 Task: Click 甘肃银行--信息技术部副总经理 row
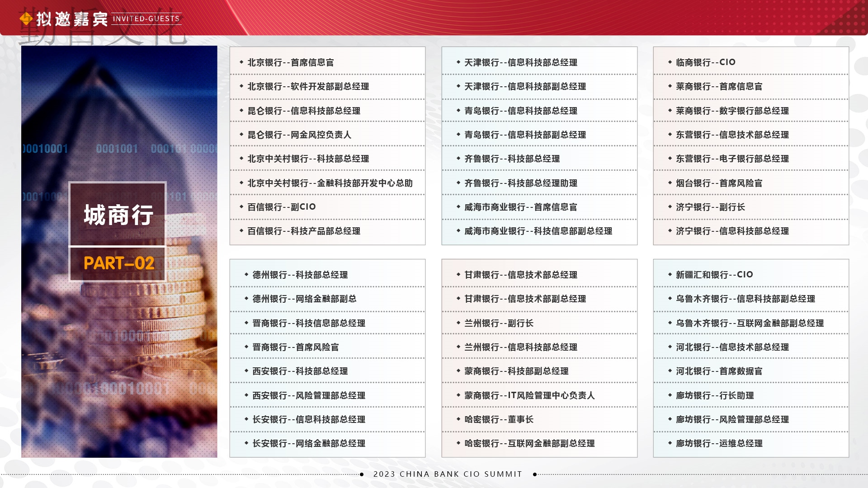click(x=525, y=299)
